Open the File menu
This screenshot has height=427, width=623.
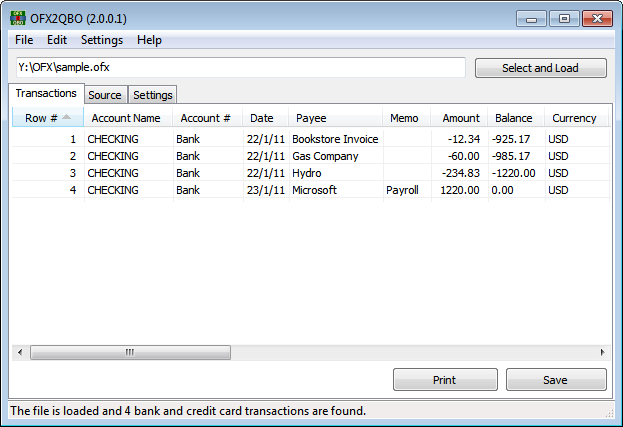[24, 40]
